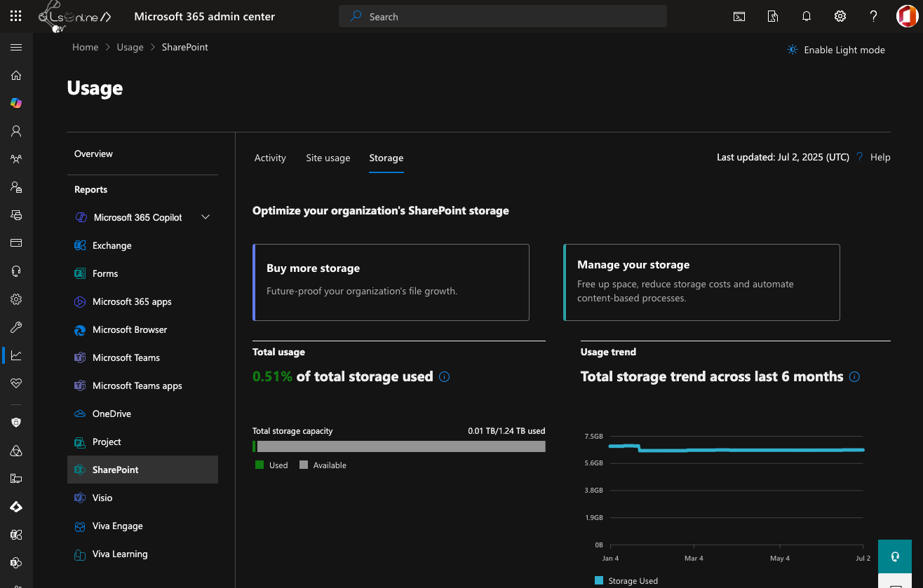
Task: Click the storage trend line in chart
Action: tap(736, 450)
